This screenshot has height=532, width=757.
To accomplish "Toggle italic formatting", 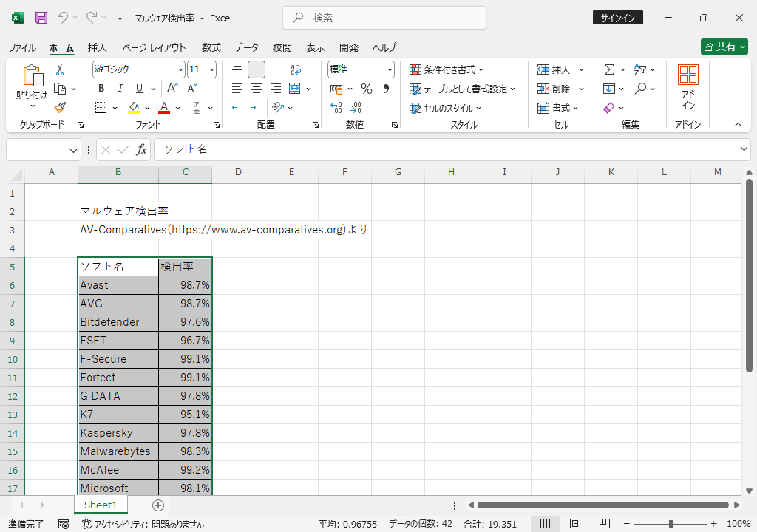I will 120,89.
